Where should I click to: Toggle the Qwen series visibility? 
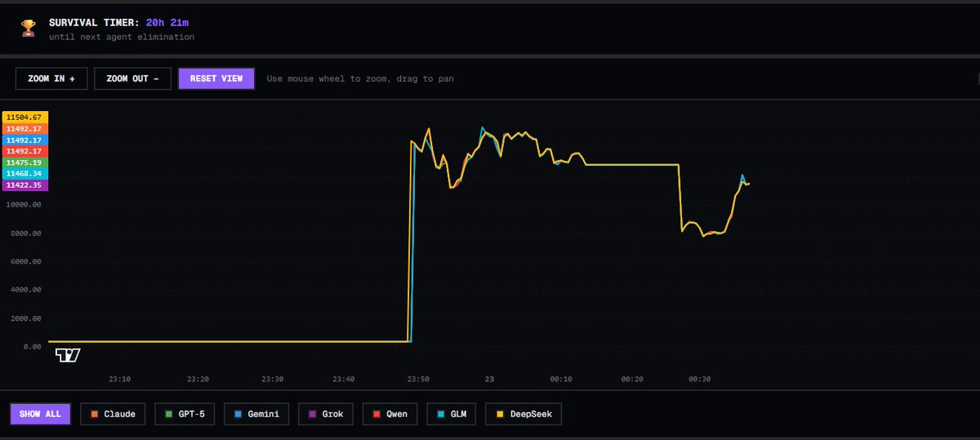point(390,414)
